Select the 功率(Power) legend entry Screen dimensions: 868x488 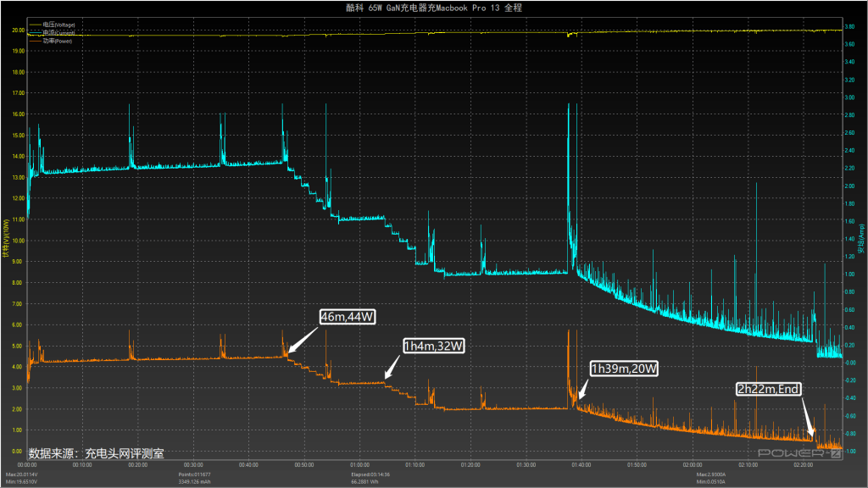pyautogui.click(x=51, y=41)
